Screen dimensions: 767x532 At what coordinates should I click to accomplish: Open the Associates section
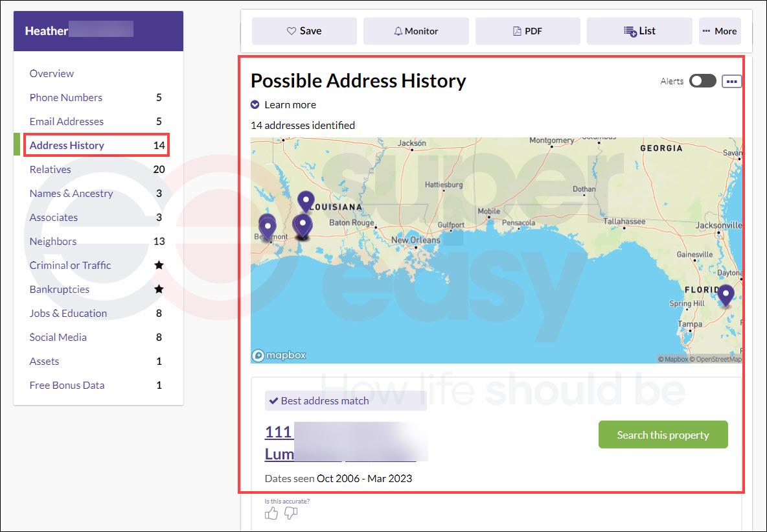[x=53, y=217]
